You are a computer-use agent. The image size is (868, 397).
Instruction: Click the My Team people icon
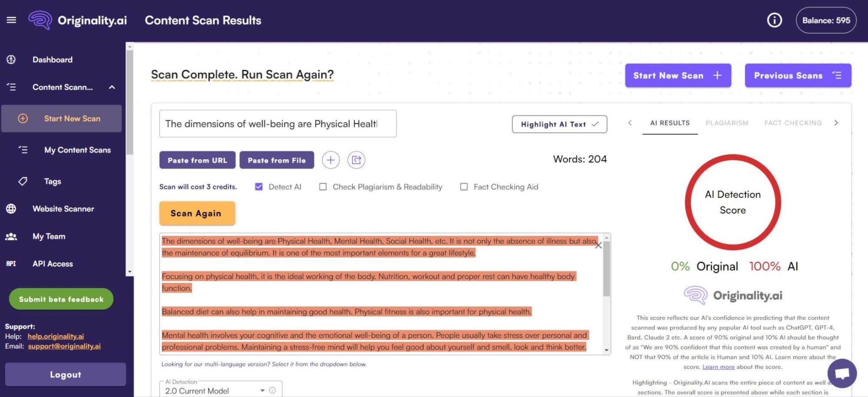[x=11, y=236]
